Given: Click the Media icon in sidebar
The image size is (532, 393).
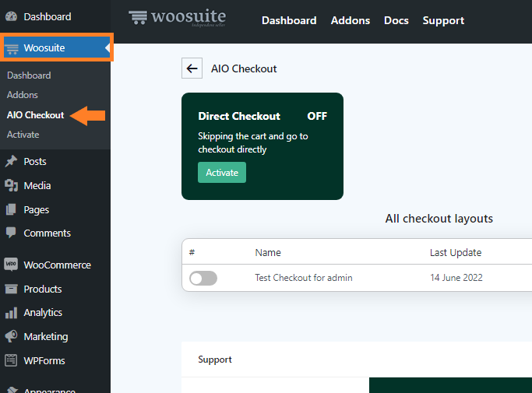Looking at the screenshot, I should [11, 185].
